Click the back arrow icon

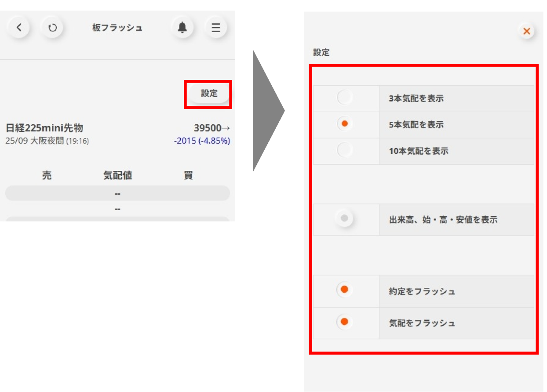coord(18,28)
